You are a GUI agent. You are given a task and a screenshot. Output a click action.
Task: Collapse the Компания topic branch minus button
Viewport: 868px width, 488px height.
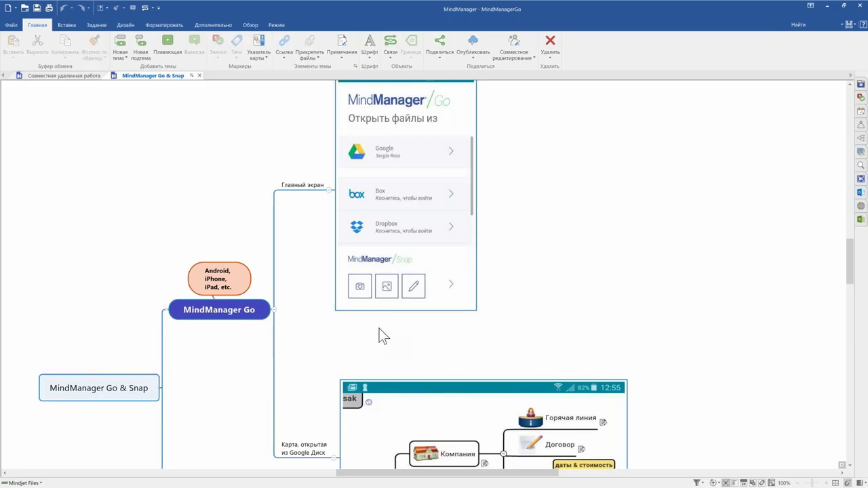[503, 453]
